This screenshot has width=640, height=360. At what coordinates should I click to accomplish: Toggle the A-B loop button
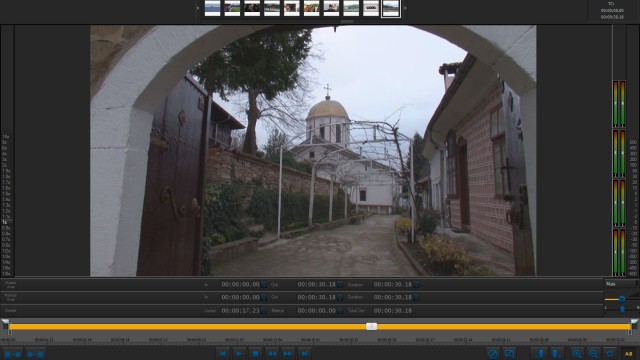[629, 354]
